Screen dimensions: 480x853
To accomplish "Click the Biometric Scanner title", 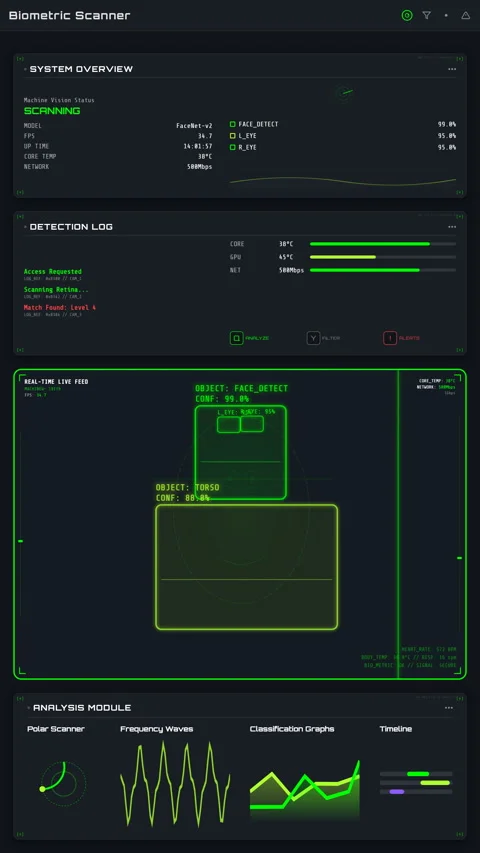I will [70, 15].
